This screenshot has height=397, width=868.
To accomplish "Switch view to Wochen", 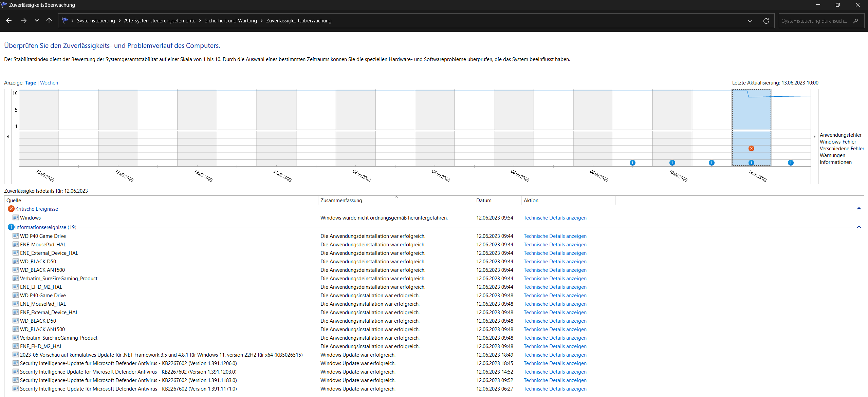I will coord(49,83).
